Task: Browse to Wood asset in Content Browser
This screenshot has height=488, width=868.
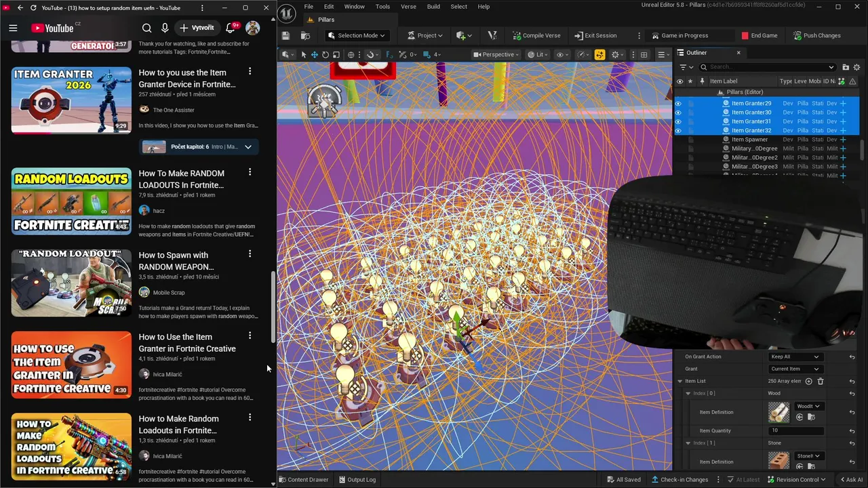Action: [810, 417]
